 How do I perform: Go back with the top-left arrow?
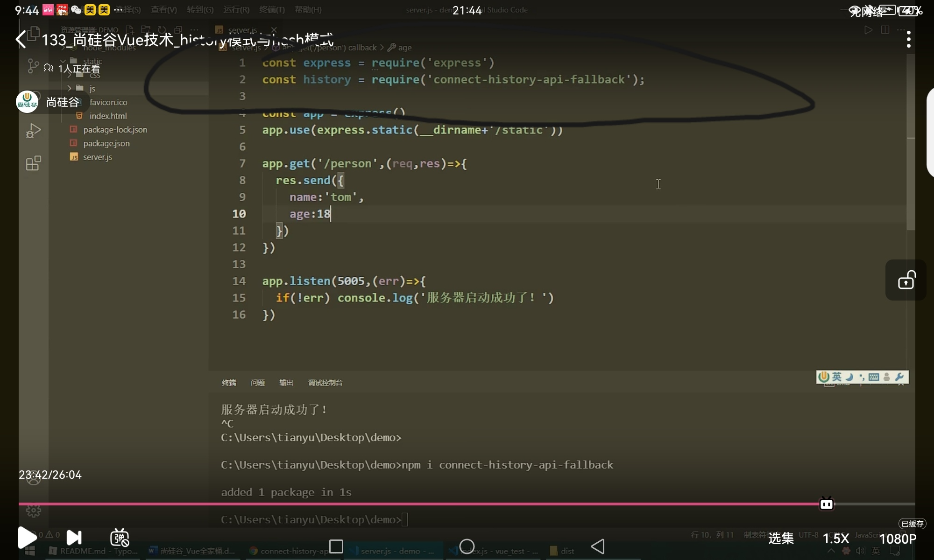pyautogui.click(x=21, y=39)
